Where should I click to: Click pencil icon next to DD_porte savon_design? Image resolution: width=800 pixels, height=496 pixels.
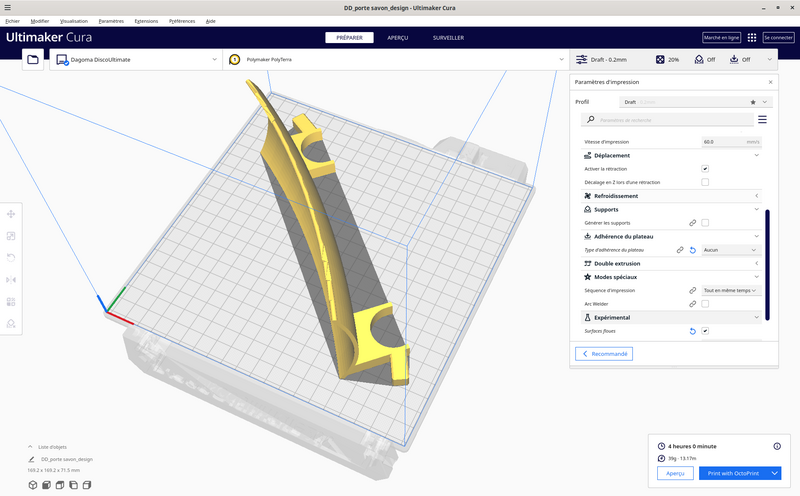tap(32, 459)
